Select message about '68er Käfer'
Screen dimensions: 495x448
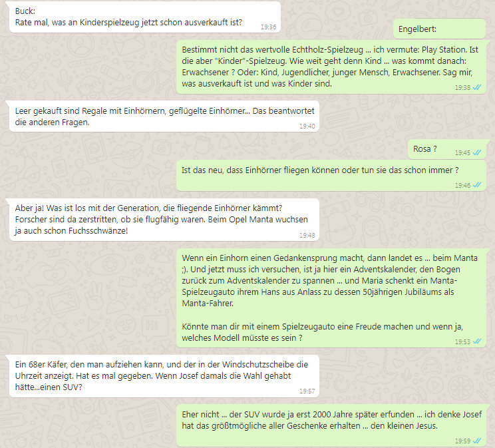pyautogui.click(x=164, y=376)
